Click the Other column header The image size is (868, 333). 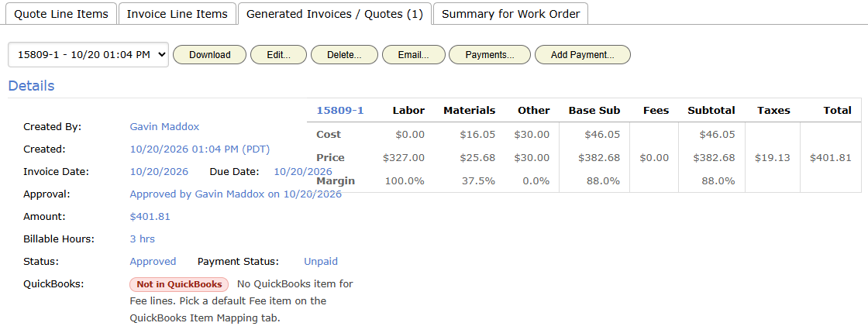pos(534,110)
